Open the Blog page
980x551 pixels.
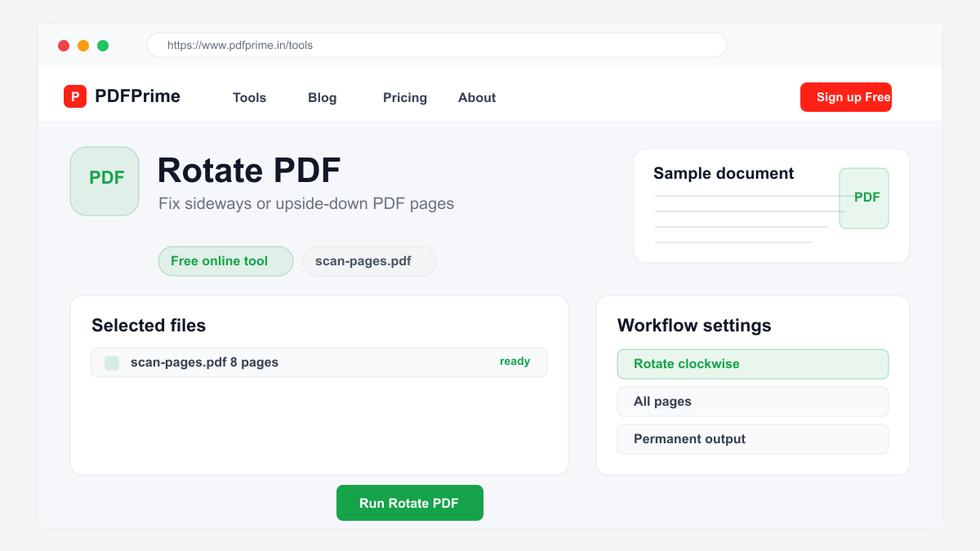322,97
